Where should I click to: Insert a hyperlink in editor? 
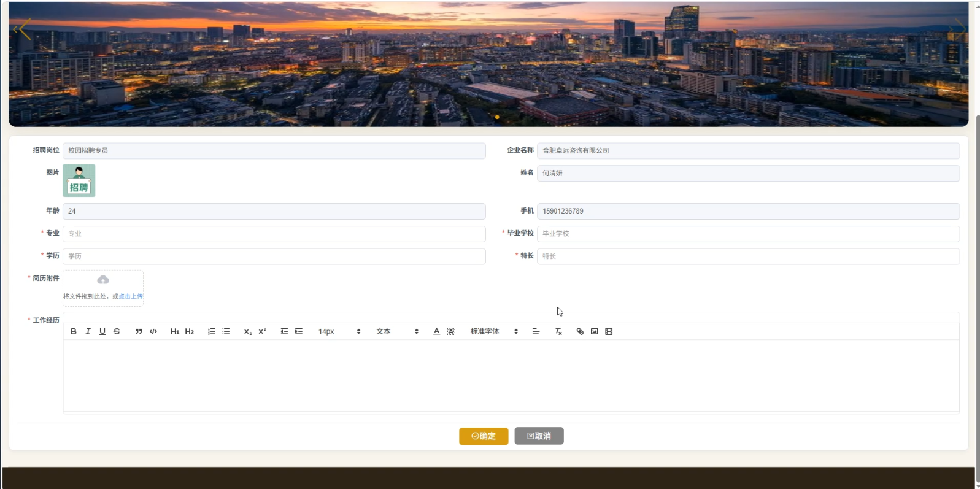580,331
